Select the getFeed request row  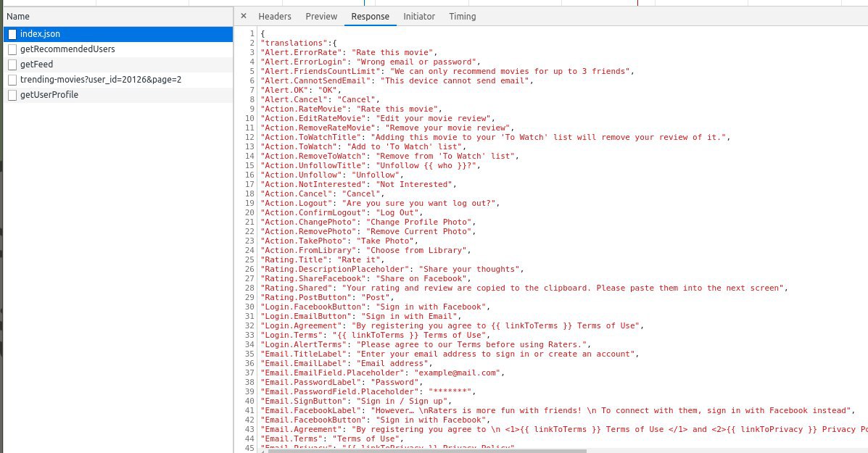pyautogui.click(x=118, y=65)
